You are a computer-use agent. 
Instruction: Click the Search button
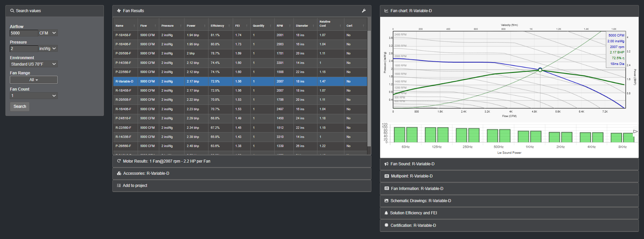[20, 106]
